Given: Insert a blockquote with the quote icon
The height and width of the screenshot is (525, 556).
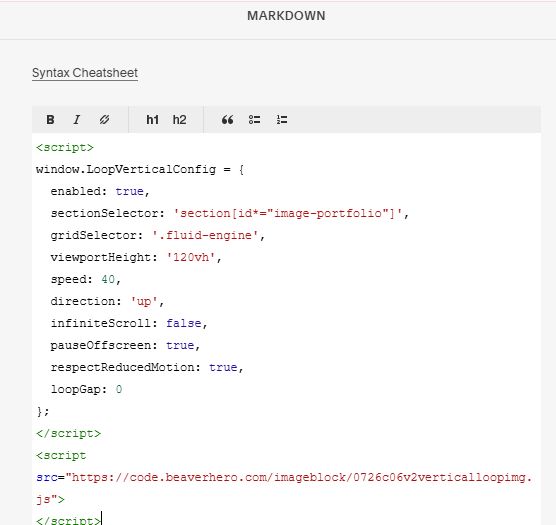Looking at the screenshot, I should click(x=227, y=120).
